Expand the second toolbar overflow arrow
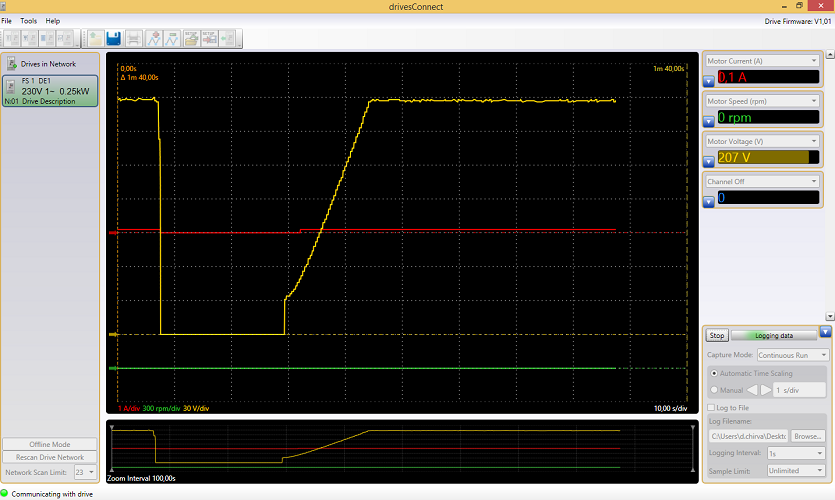The width and height of the screenshot is (835, 500). 240,38
